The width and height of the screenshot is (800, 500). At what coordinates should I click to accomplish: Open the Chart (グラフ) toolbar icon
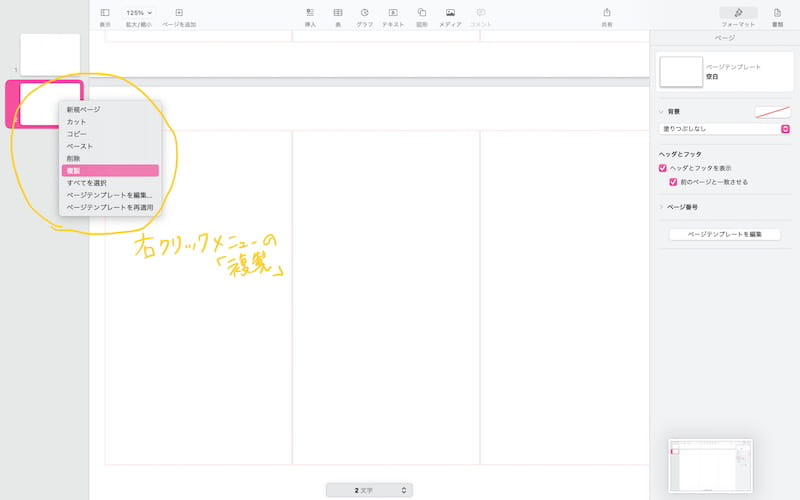point(365,12)
